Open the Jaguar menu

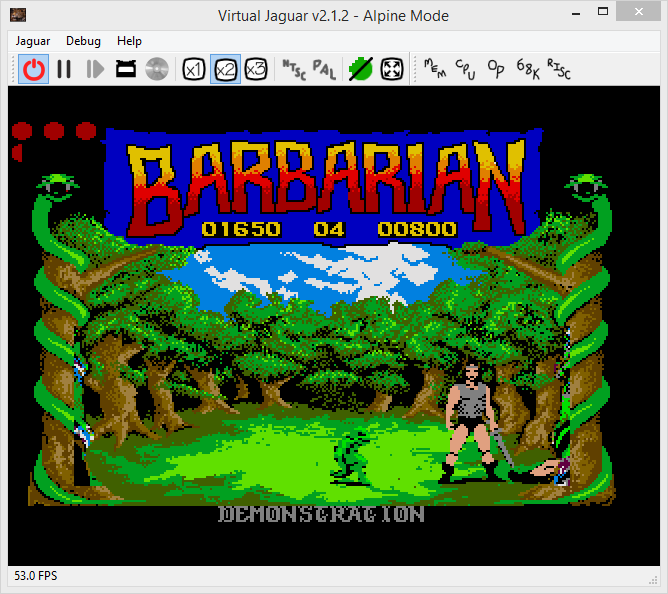[x=33, y=41]
